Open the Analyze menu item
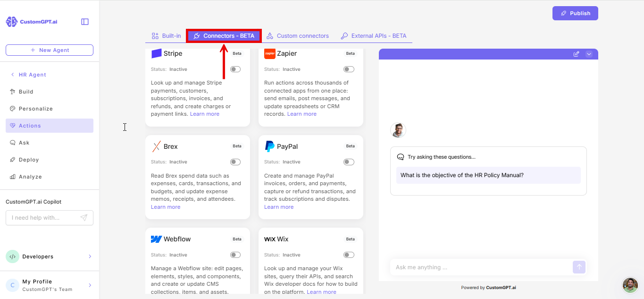Screen dimensions: 644x299 coord(50,177)
